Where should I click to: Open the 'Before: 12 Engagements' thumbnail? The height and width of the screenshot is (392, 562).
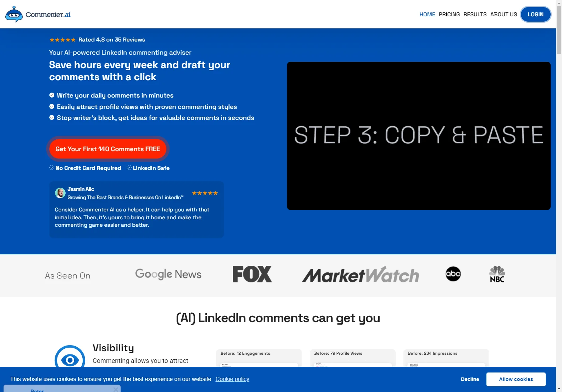point(259,358)
